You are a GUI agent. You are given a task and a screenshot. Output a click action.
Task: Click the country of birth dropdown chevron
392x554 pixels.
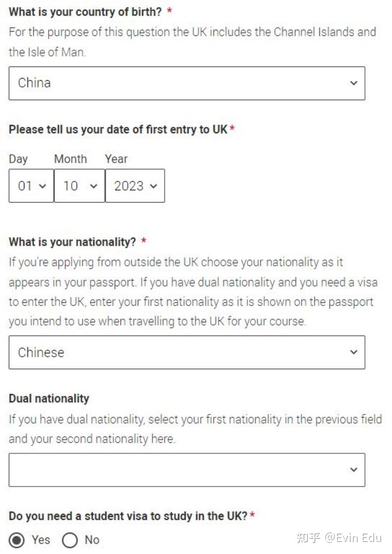[353, 83]
